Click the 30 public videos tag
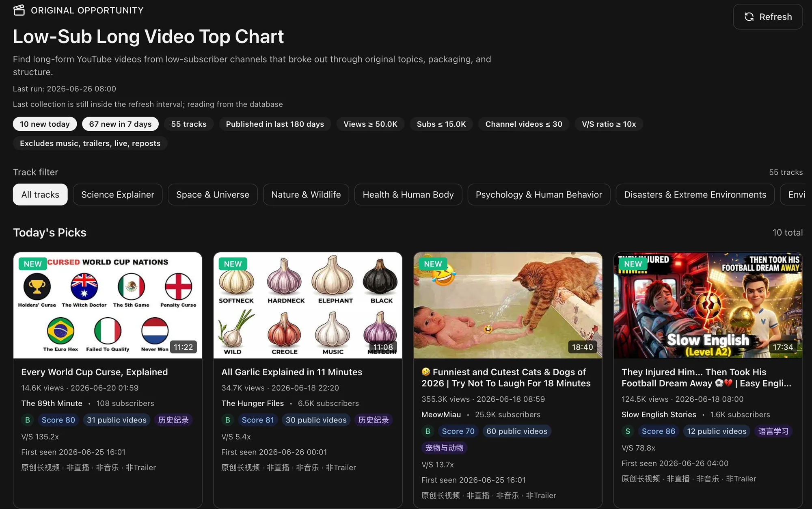812x509 pixels. 316,420
